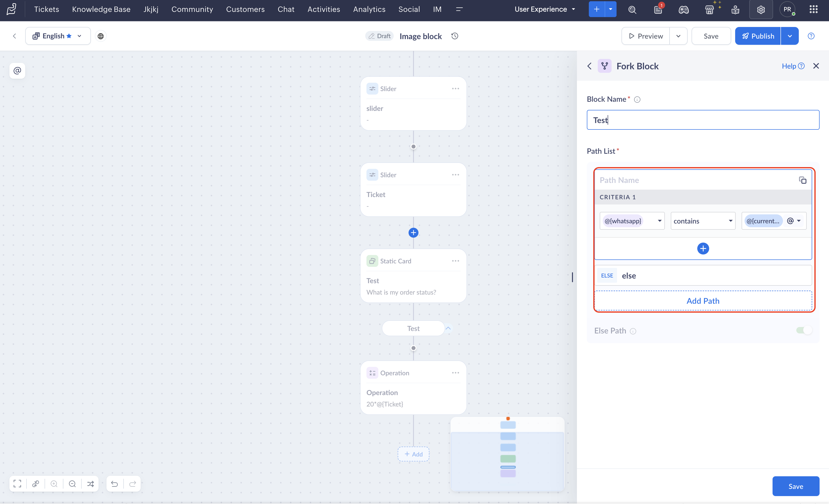Open the Analytics menu tab

point(369,9)
